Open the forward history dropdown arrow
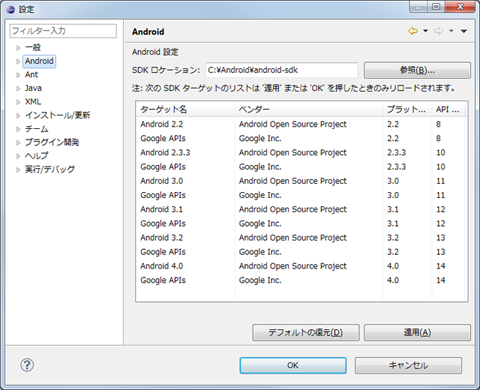480x390 pixels. click(451, 31)
